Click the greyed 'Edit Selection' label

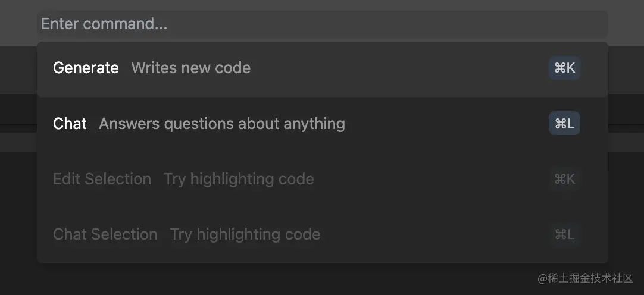tap(102, 179)
